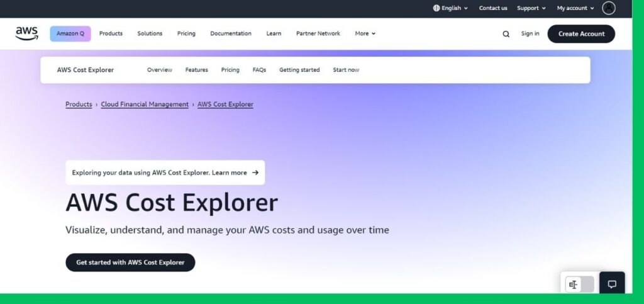
Task: Open the Documentation menu
Action: 231,34
